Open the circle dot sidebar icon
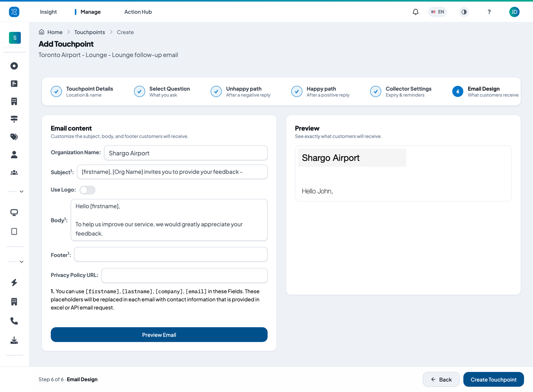Viewport: 533px width, 392px height. (x=14, y=66)
